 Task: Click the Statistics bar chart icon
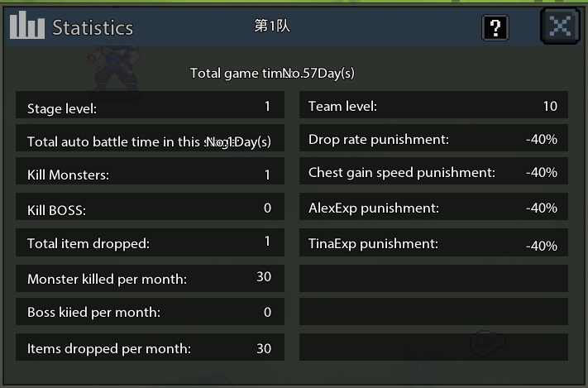click(x=27, y=26)
